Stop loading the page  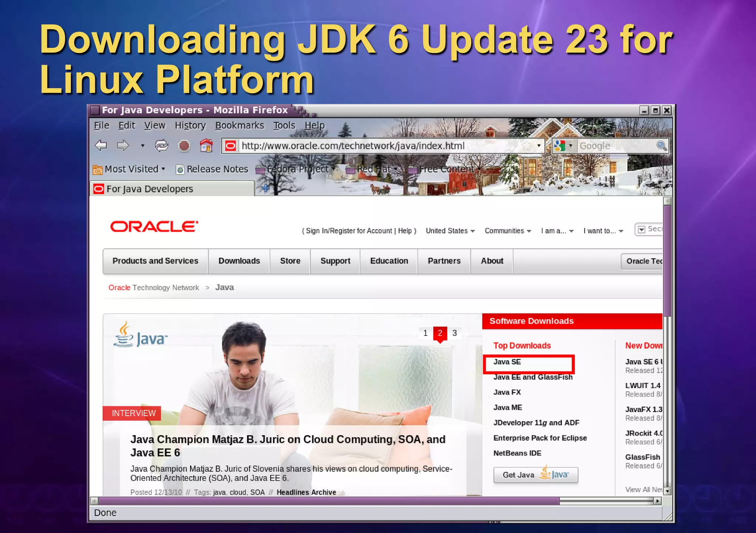point(184,146)
